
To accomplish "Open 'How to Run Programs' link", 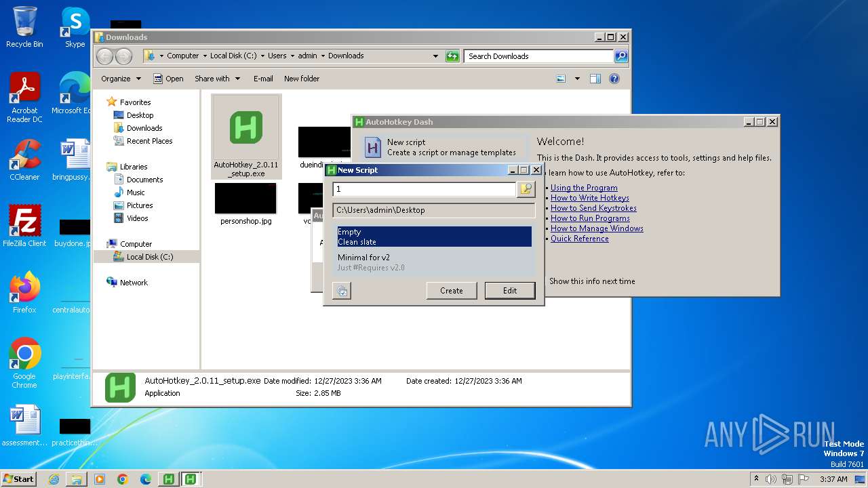I will [x=590, y=218].
